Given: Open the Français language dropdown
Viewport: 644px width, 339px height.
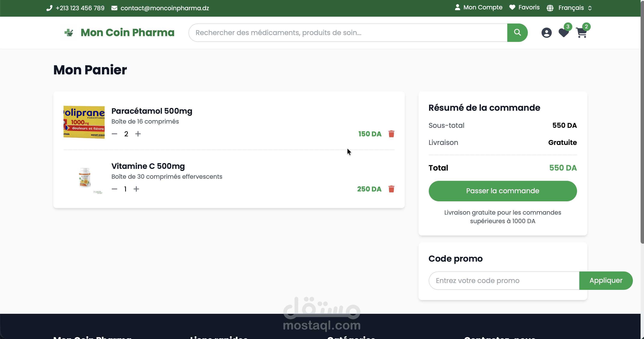Looking at the screenshot, I should (571, 8).
